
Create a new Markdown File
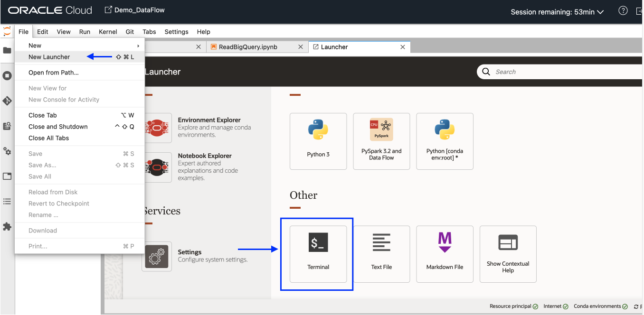(445, 254)
